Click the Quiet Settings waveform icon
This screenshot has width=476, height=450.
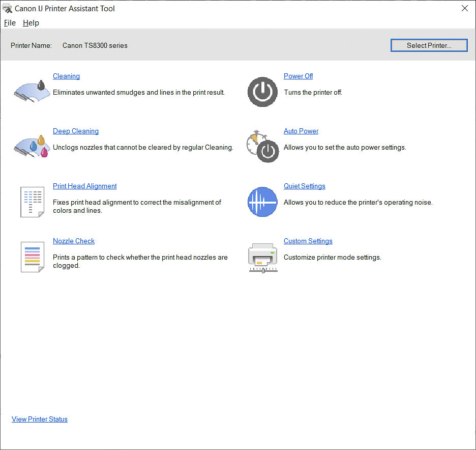262,202
